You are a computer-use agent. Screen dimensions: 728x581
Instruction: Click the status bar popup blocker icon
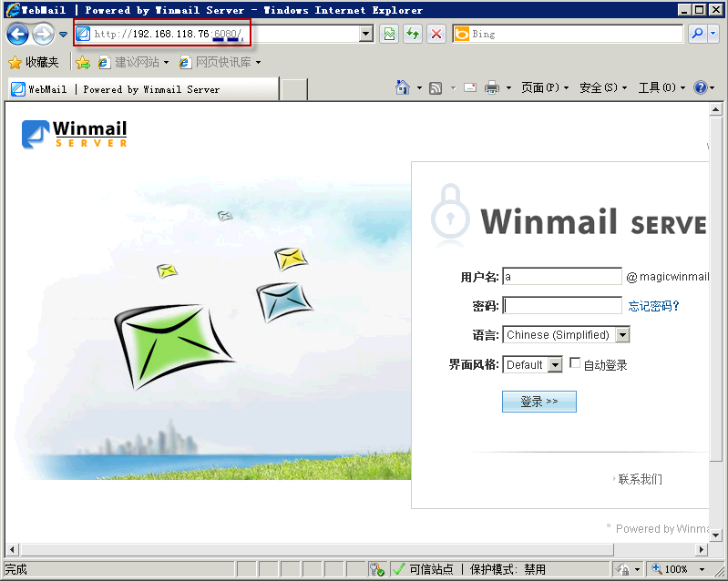[376, 569]
